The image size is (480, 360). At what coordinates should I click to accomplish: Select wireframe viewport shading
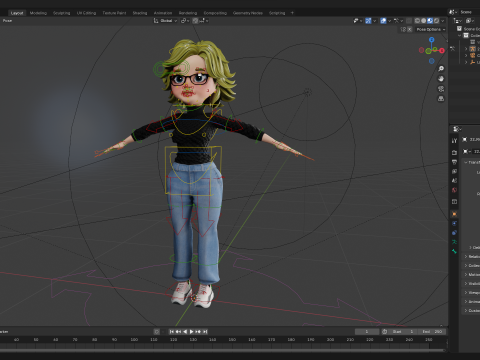click(x=417, y=21)
